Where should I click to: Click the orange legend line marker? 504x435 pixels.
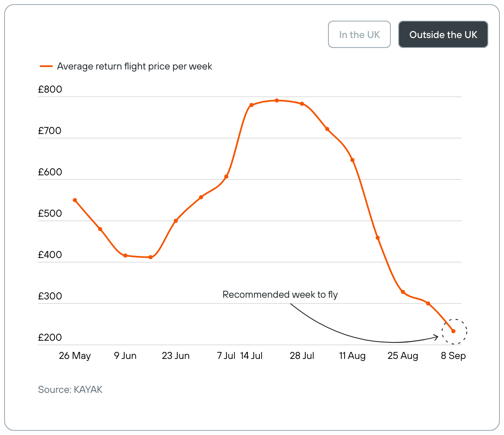[46, 66]
